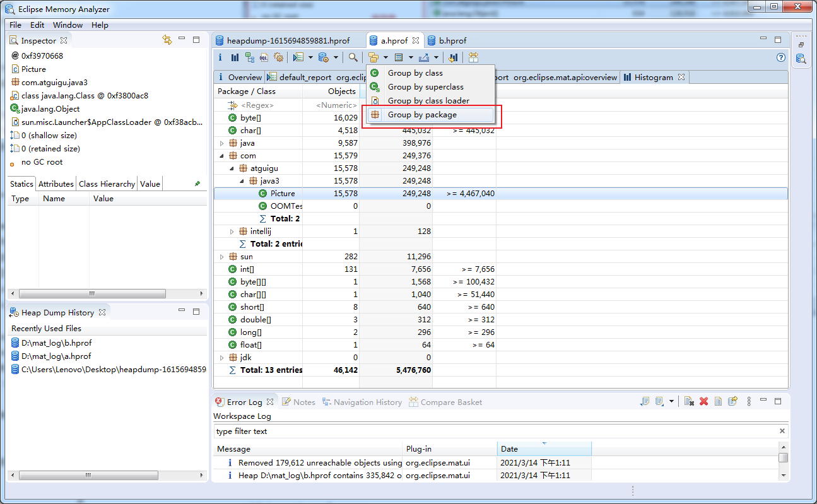817x504 pixels.
Task: Click the calculate retained size icon
Action: coord(398,57)
